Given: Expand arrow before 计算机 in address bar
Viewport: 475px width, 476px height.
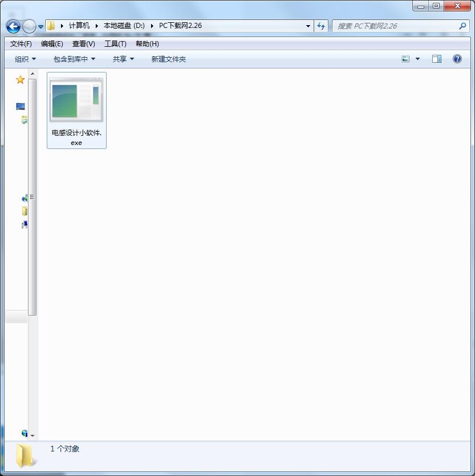Looking at the screenshot, I should tap(62, 26).
